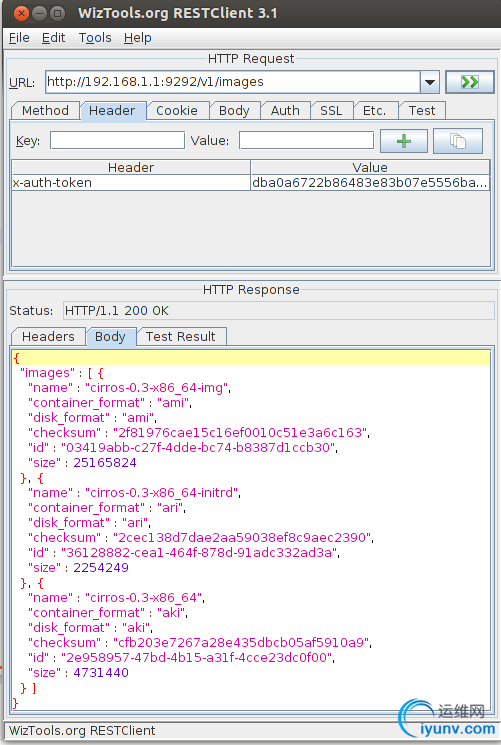Click the disk_format "aki" line

90,628
